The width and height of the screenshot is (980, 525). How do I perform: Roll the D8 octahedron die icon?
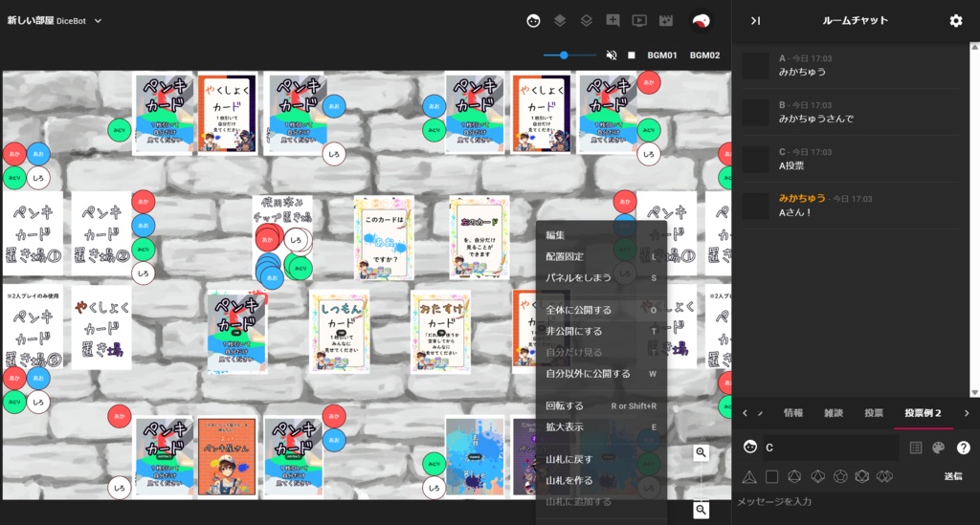(x=794, y=477)
